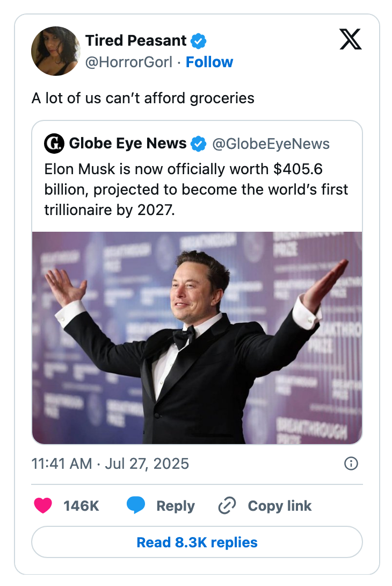Click the blue reply speech bubble icon
This screenshot has height=586, width=392.
click(x=136, y=506)
